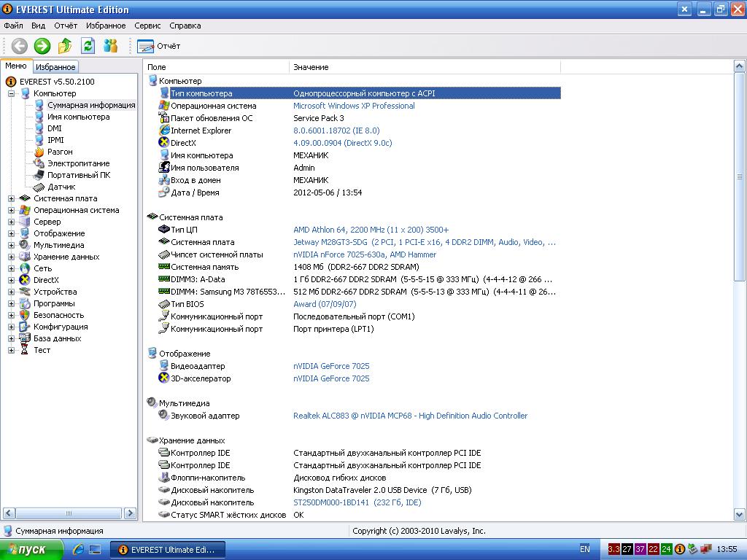Open the Microsoft Windows XP Professional link
This screenshot has height=560, width=747.
click(x=354, y=106)
